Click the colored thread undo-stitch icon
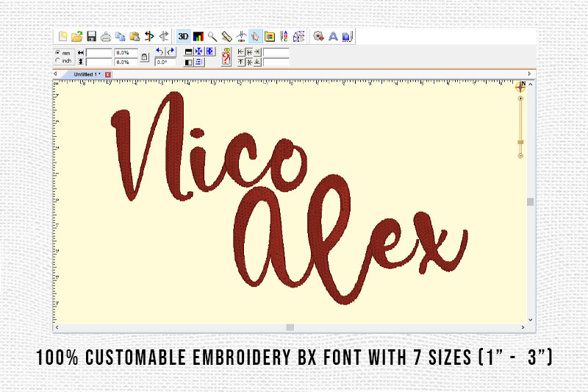 (149, 36)
